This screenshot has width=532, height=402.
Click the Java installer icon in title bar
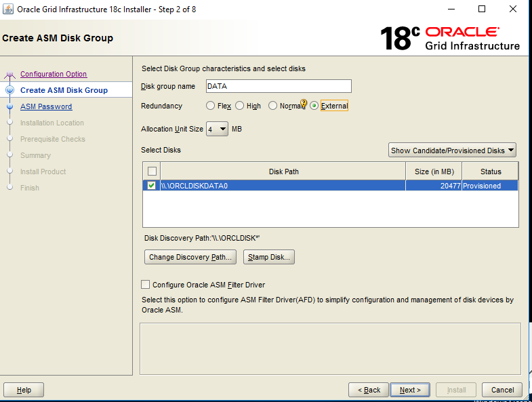(x=8, y=9)
